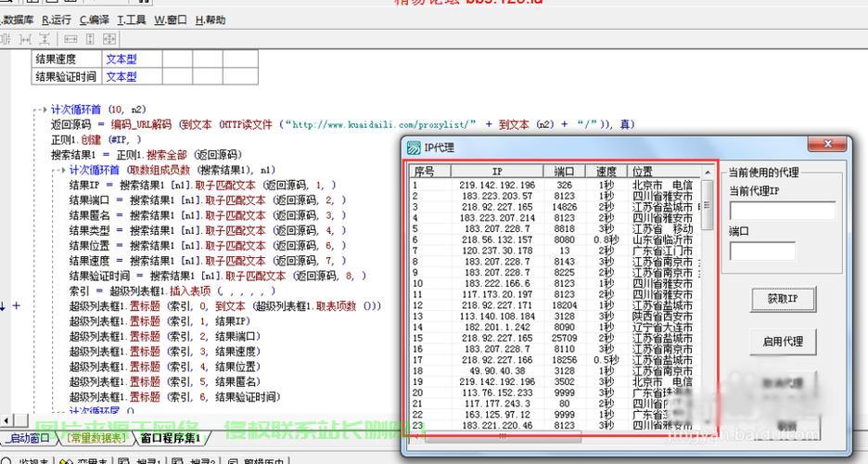
Task: Select proxy row 183.223.207.214
Action: pyautogui.click(x=555, y=218)
